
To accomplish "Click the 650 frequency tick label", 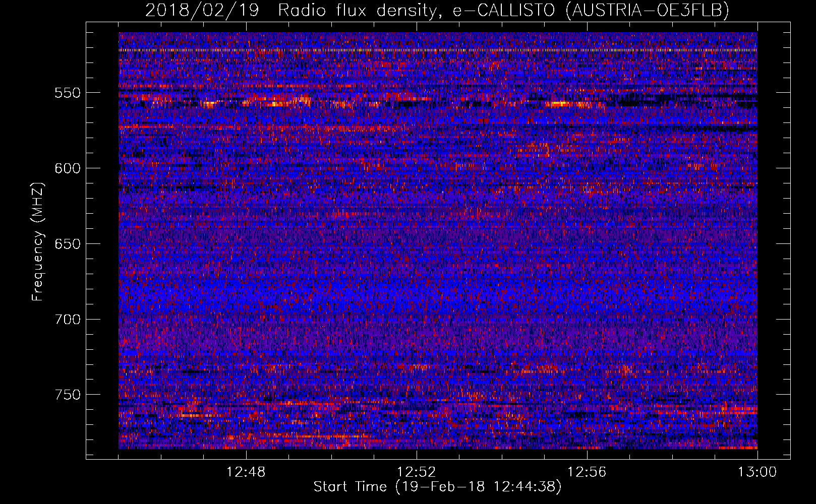I will point(68,244).
